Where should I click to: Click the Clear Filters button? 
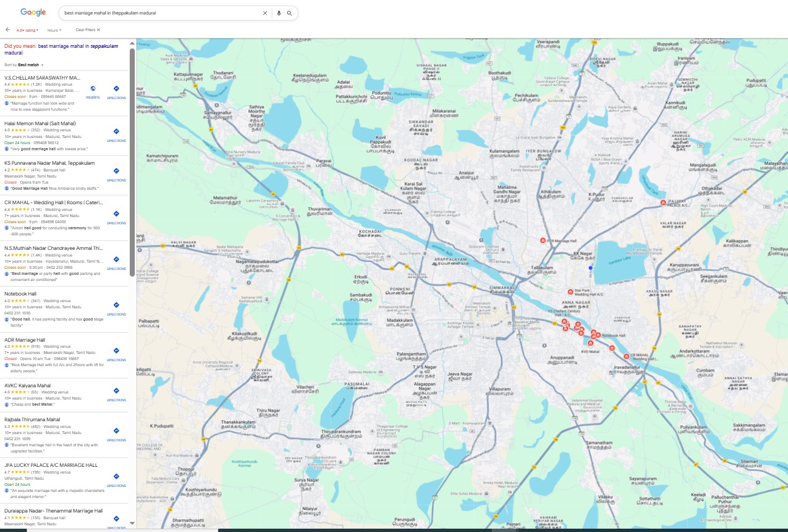(88, 30)
